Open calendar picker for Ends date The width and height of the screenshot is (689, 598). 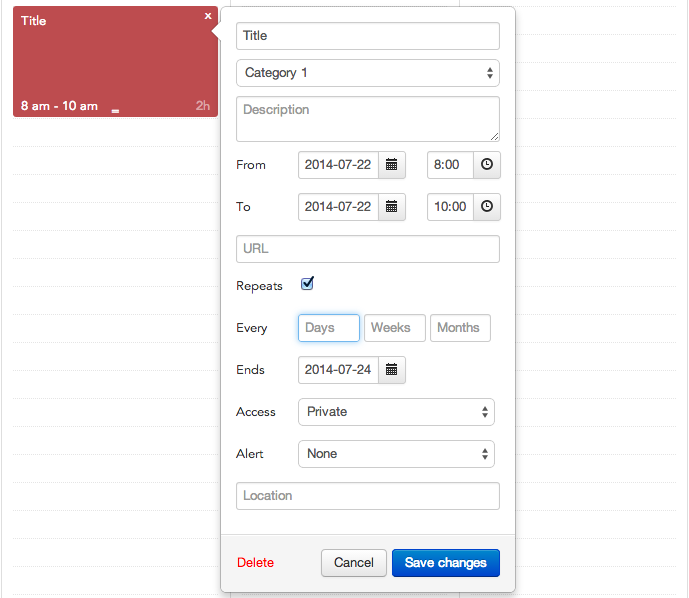pos(392,370)
